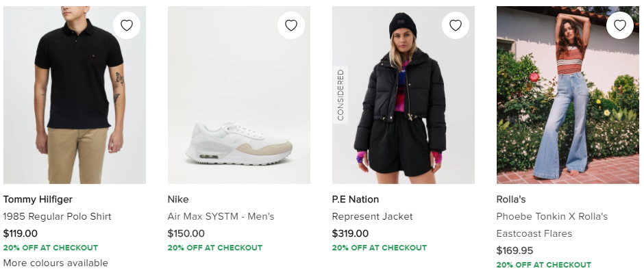View the white Nike sneaker photo
The width and height of the screenshot is (644, 273).
pos(238,94)
